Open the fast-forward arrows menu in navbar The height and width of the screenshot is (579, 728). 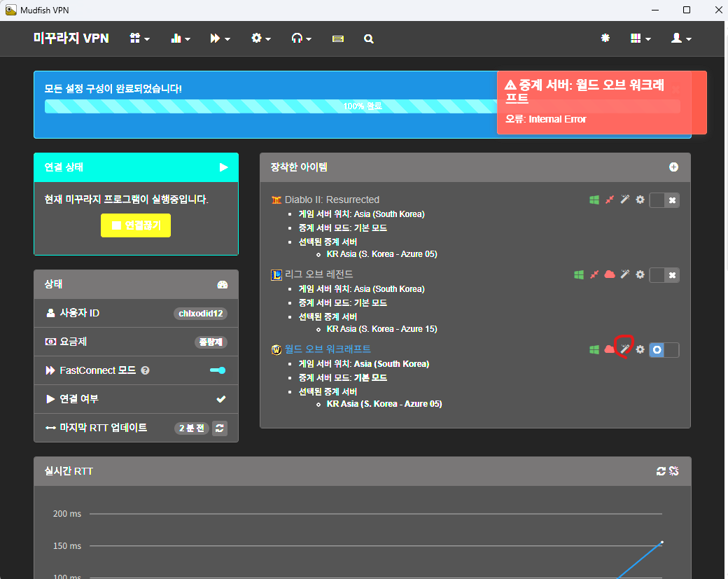click(x=220, y=39)
